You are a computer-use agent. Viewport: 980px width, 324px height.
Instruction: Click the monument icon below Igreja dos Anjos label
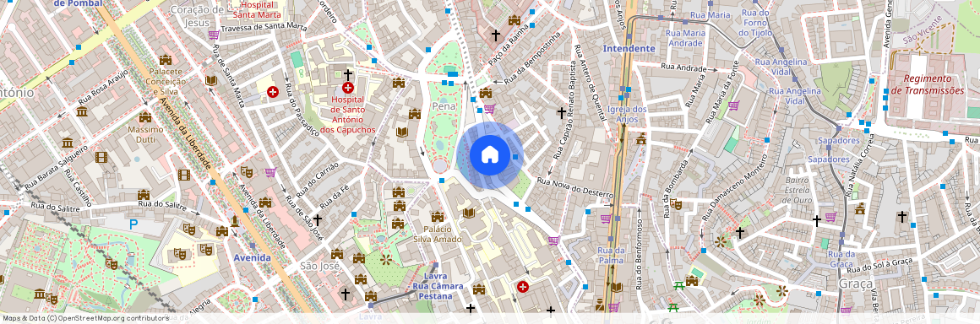pos(640,138)
